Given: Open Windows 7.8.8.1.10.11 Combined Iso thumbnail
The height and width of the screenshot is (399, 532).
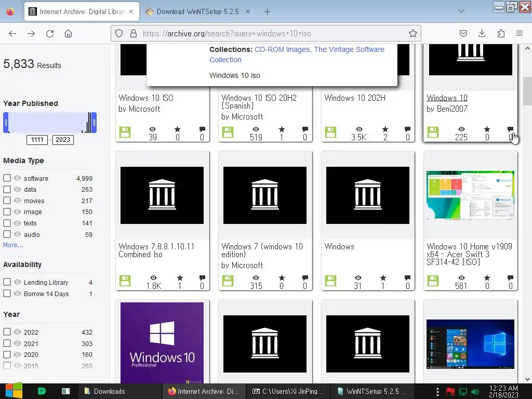Looking at the screenshot, I should pyautogui.click(x=162, y=195).
